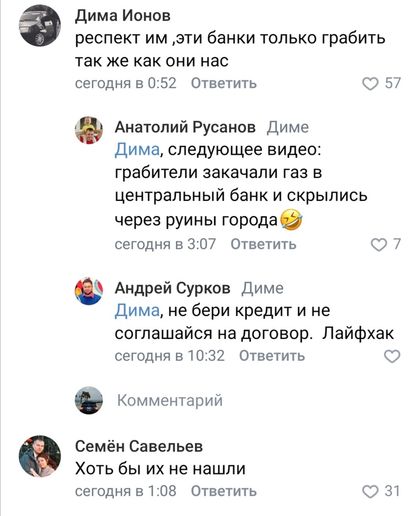This screenshot has width=420, height=516.
Task: Type in the Комментарий reply field
Action: click(x=170, y=400)
